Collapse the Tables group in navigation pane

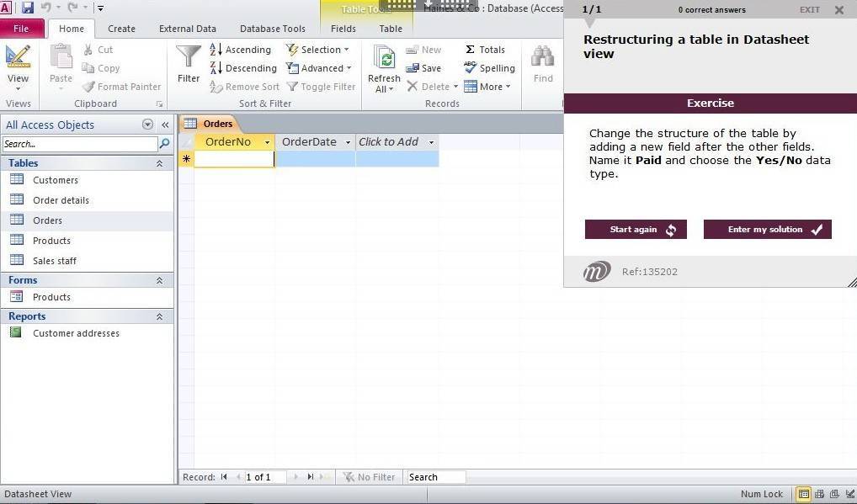159,163
